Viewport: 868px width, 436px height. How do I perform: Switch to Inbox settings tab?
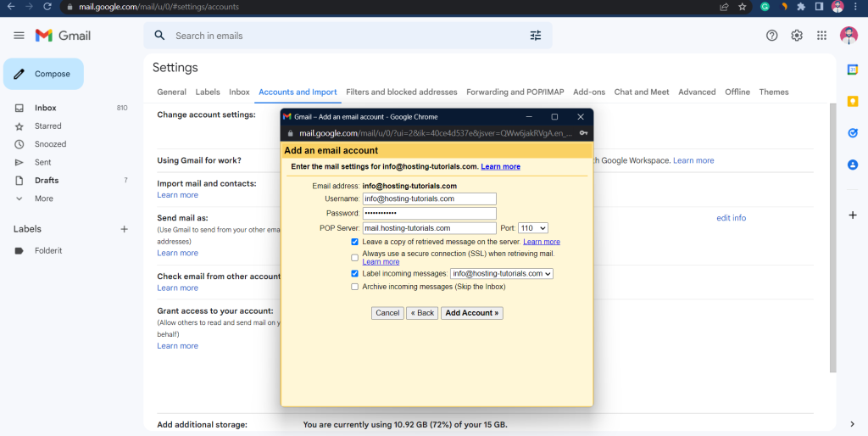point(239,92)
